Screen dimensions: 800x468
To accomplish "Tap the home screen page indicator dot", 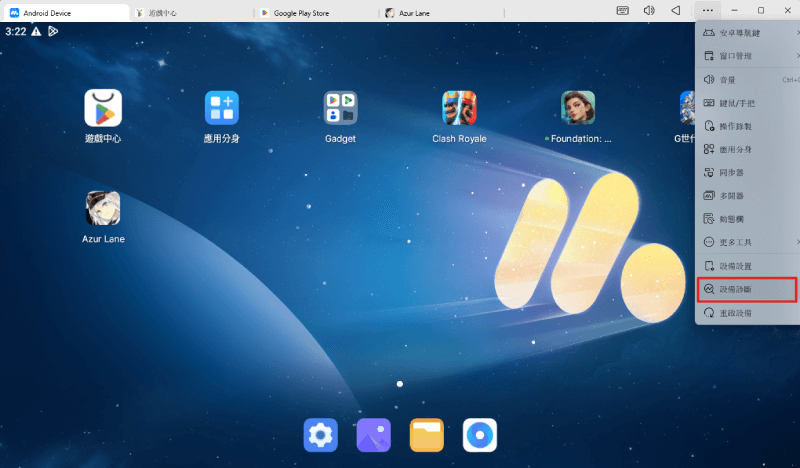I will pos(400,384).
